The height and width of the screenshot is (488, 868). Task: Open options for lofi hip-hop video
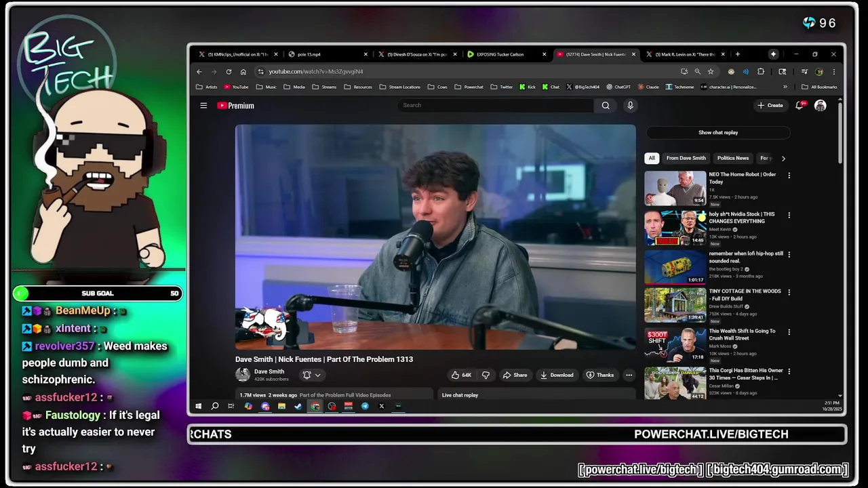pyautogui.click(x=789, y=254)
